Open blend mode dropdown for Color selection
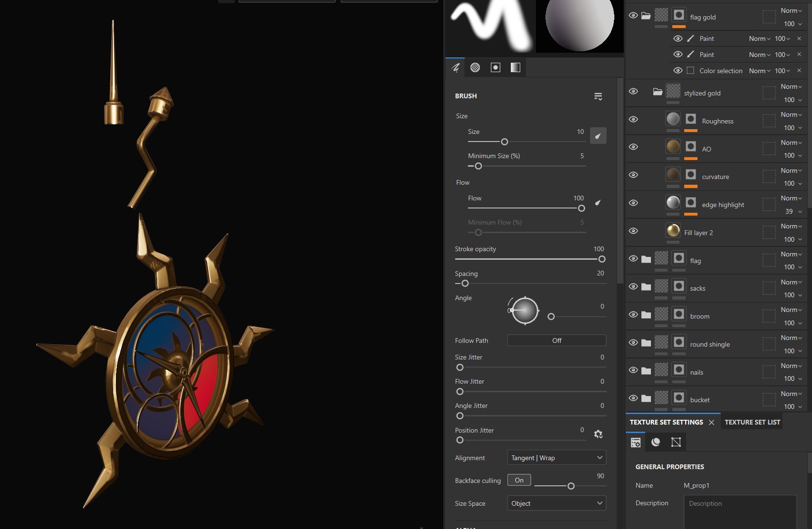Image resolution: width=812 pixels, height=529 pixels. point(760,71)
